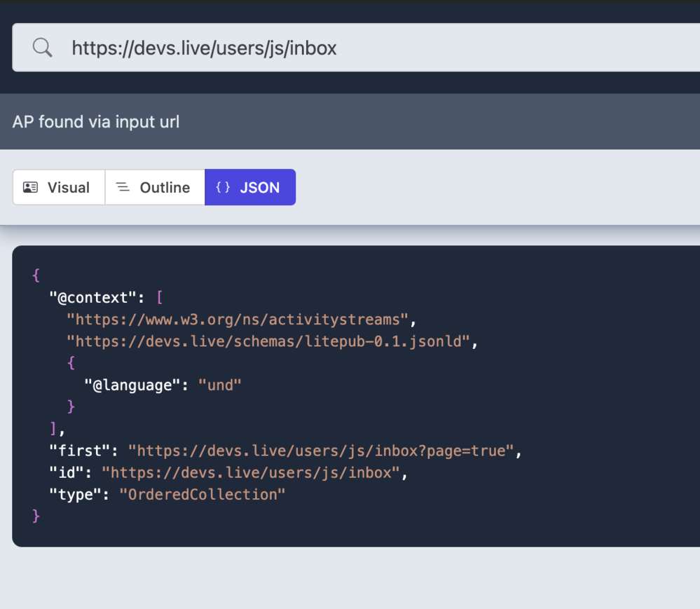Open the Outline view tab
Screen dimensions: 700x609
[x=155, y=187]
